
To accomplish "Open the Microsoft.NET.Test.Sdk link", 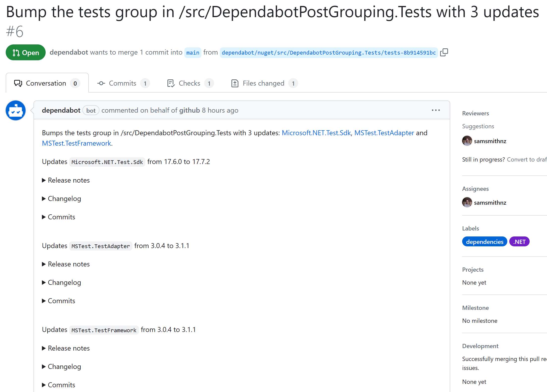I will pyautogui.click(x=316, y=133).
